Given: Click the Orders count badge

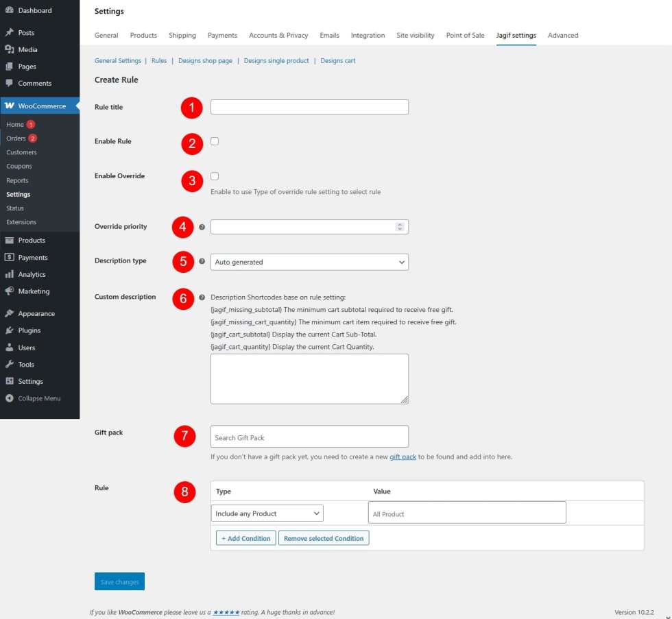Looking at the screenshot, I should (x=33, y=138).
